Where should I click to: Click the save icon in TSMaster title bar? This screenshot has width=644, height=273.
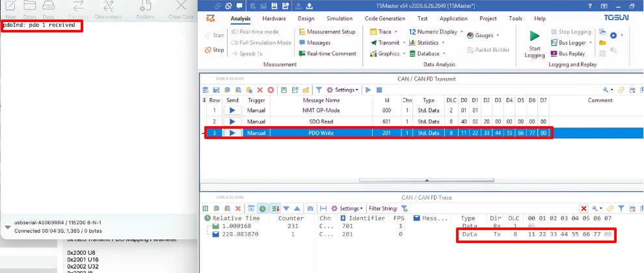pyautogui.click(x=274, y=6)
